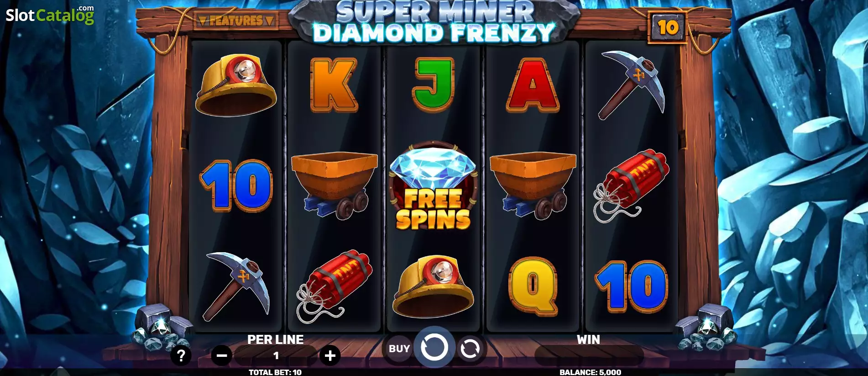Expand the FEATURES dropdown sign

pyautogui.click(x=236, y=21)
